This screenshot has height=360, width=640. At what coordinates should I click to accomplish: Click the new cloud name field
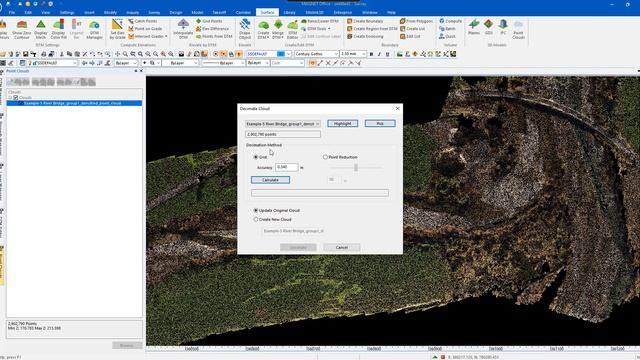coord(293,231)
